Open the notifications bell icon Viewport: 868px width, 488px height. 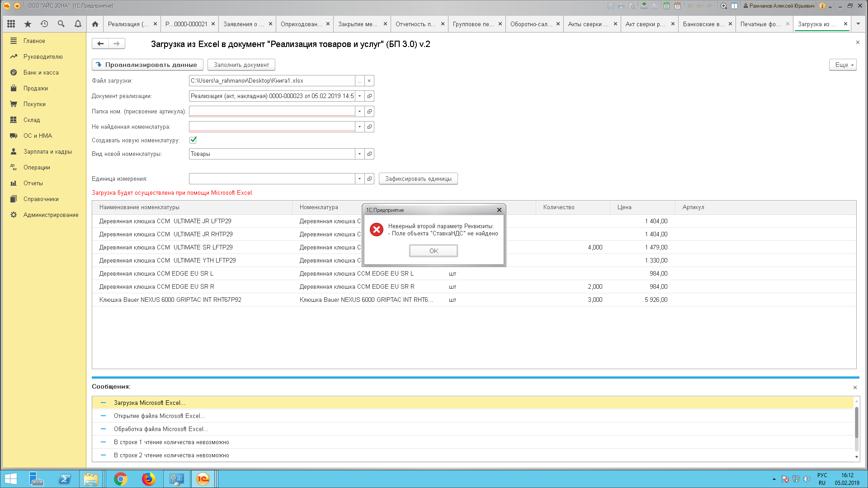[x=78, y=24]
